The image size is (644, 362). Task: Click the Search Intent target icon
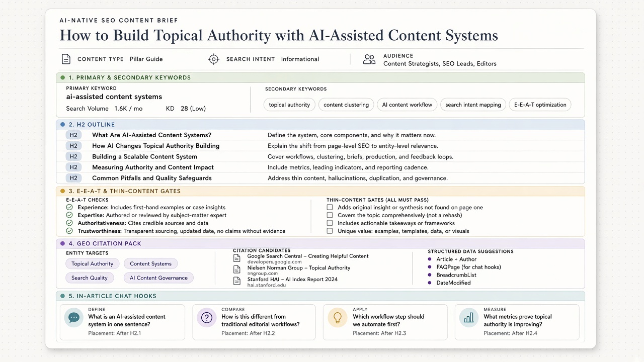click(x=214, y=59)
